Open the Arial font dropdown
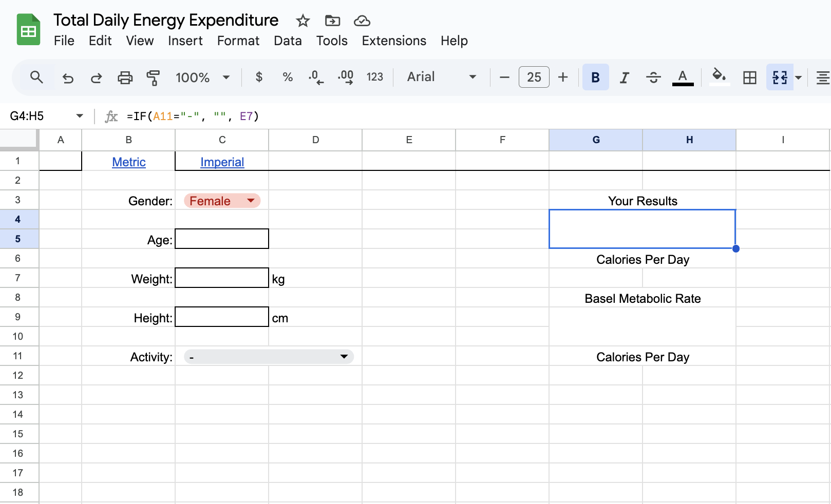 442,77
